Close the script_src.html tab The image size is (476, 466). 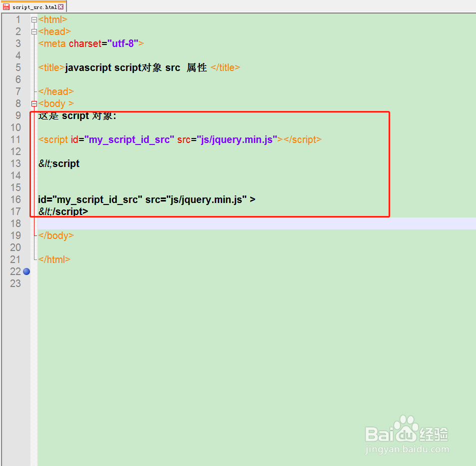[x=61, y=6]
